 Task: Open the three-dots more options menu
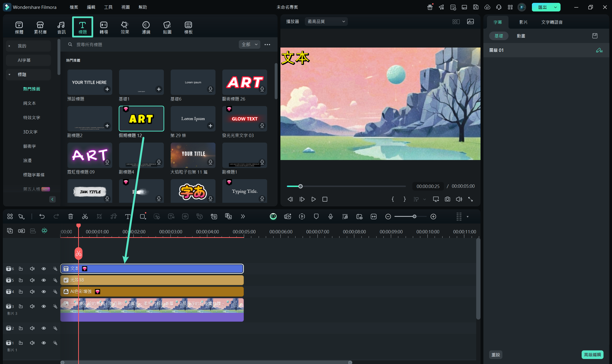tap(267, 44)
